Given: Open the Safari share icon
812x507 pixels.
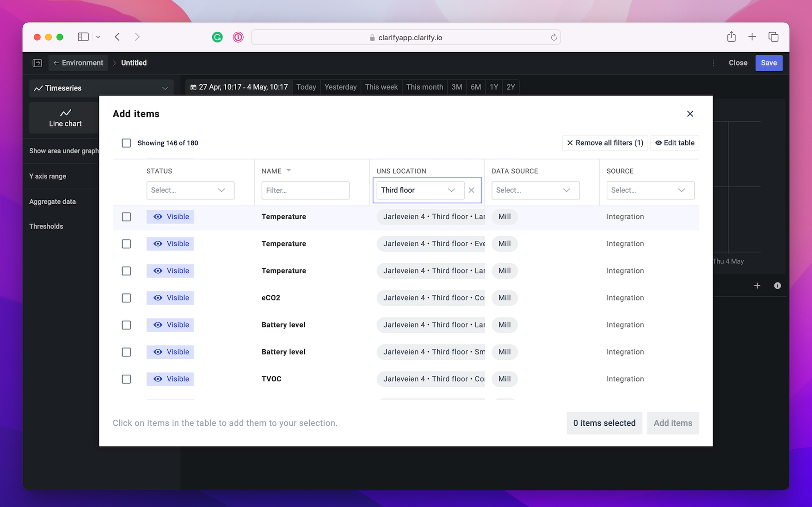Looking at the screenshot, I should tap(731, 37).
